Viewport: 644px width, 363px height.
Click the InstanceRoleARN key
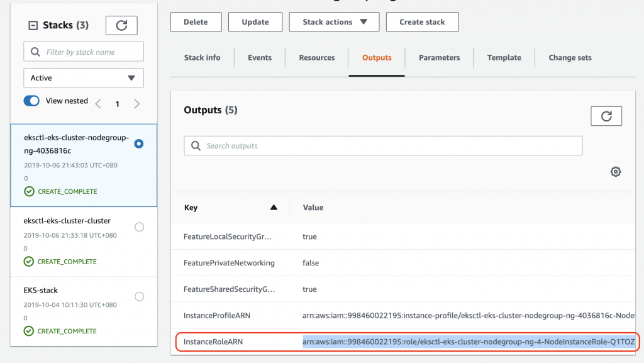[213, 342]
